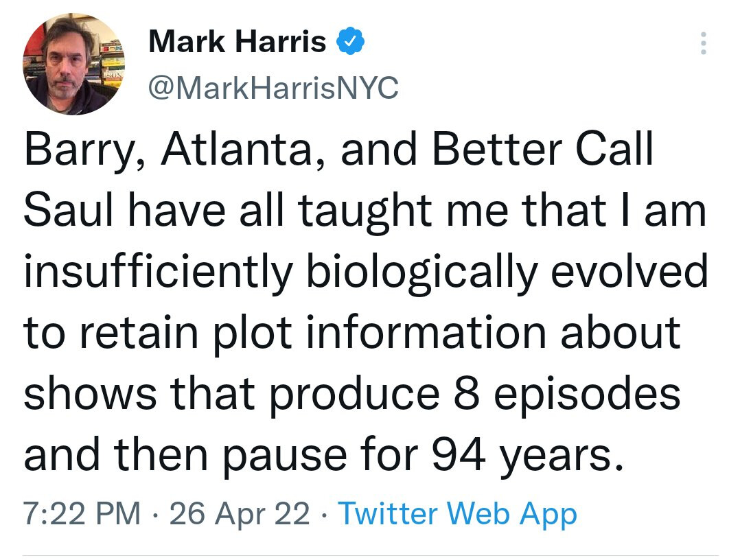This screenshot has height=560, width=740.
Task: Click the 26 Apr 22 date
Action: 240,513
